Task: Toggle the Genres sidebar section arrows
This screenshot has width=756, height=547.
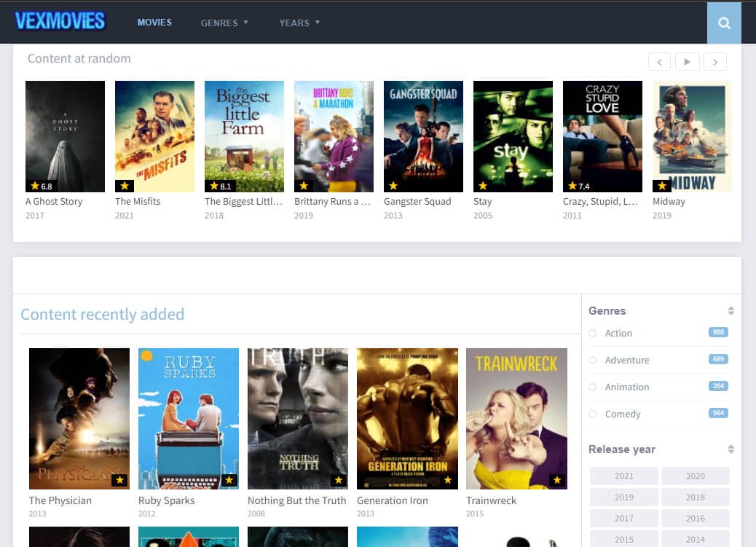Action: [731, 311]
